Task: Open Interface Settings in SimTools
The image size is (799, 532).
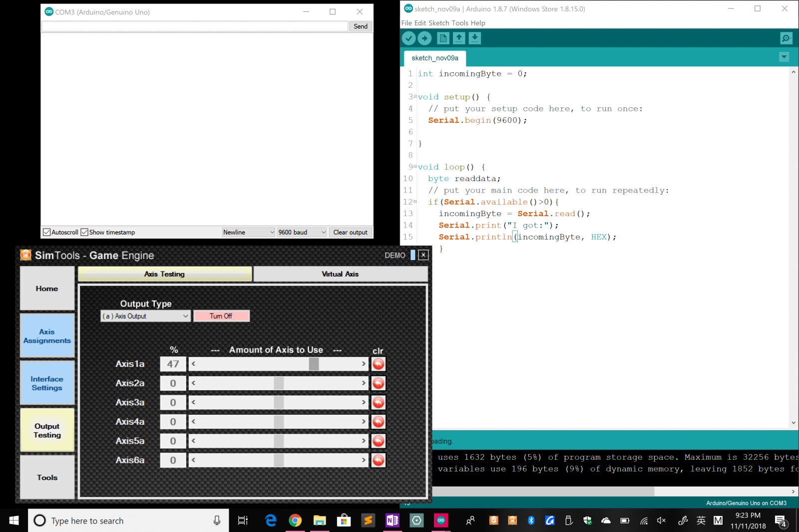Action: click(x=47, y=383)
